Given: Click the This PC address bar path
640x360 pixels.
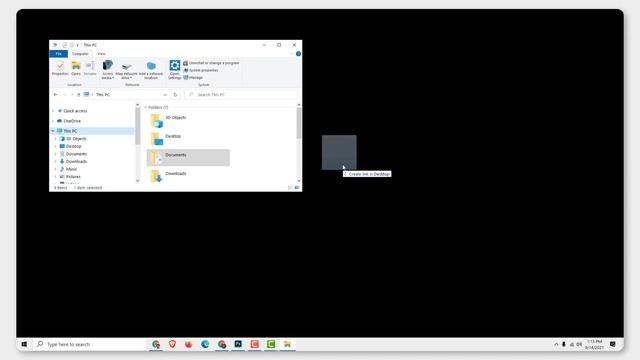Looking at the screenshot, I should point(103,95).
